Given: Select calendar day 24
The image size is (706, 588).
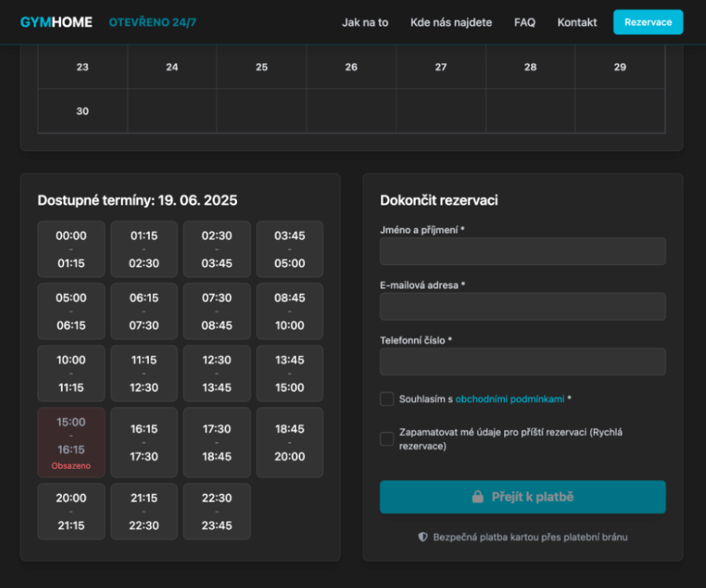Looking at the screenshot, I should [x=172, y=67].
